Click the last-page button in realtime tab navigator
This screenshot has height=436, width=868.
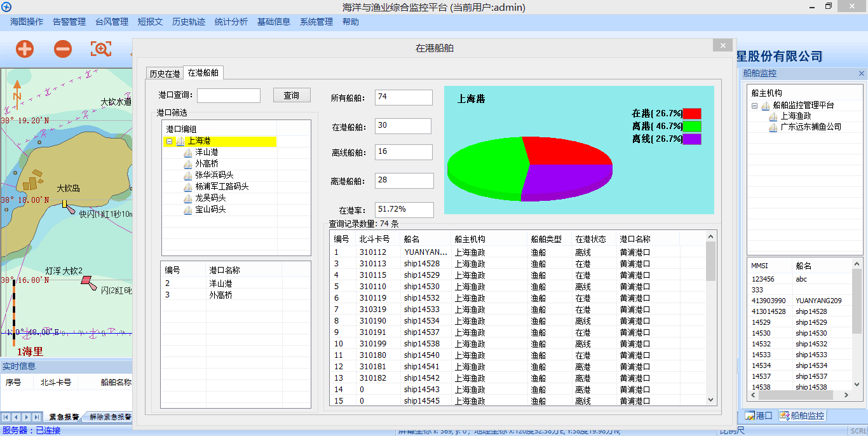pos(37,418)
